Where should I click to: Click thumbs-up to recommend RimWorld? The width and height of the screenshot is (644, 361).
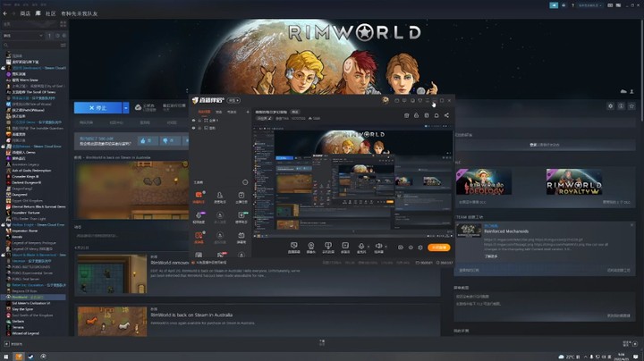[x=146, y=140]
